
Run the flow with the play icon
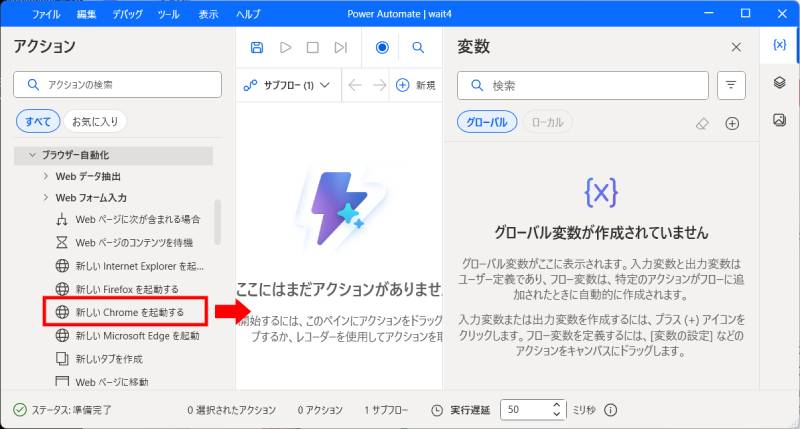coord(285,47)
